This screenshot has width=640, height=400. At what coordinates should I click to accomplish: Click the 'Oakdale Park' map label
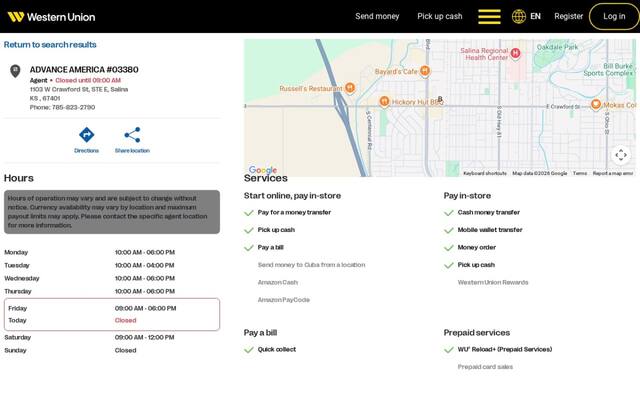click(558, 47)
